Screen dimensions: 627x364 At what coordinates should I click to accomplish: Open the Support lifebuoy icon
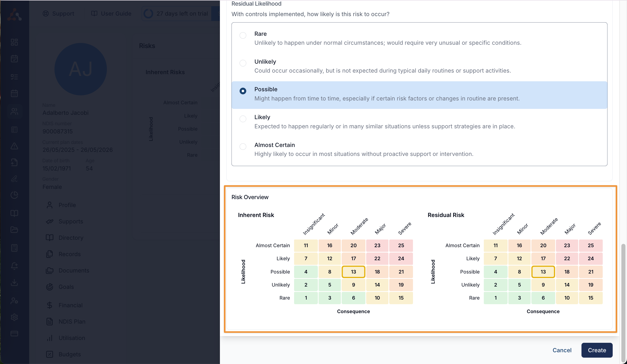[x=46, y=14]
